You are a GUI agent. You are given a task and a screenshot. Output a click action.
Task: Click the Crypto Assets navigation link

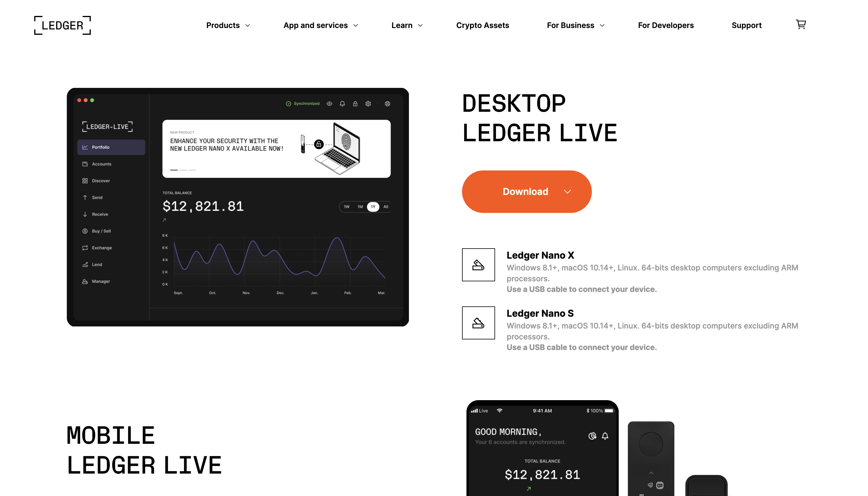tap(483, 25)
